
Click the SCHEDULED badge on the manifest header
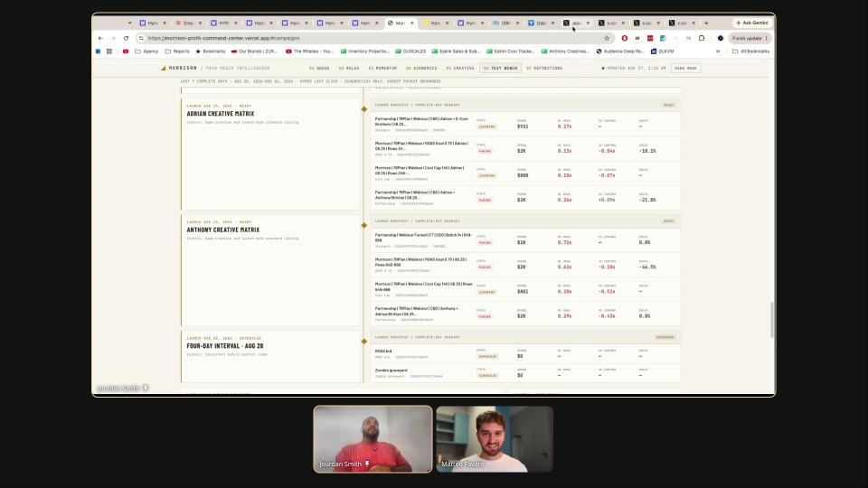(665, 337)
